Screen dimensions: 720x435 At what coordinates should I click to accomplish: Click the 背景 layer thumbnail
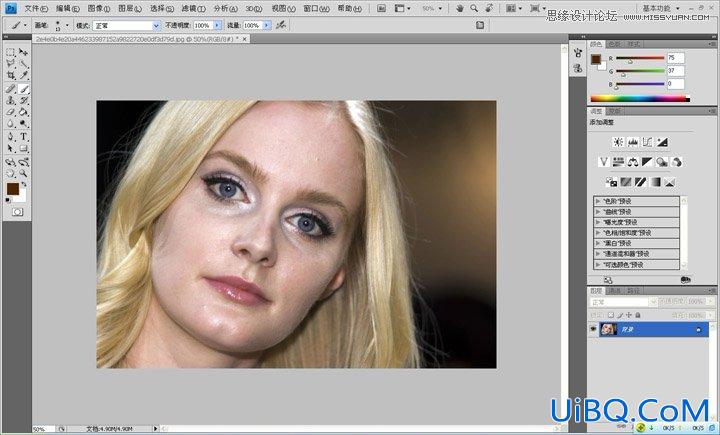click(x=609, y=329)
